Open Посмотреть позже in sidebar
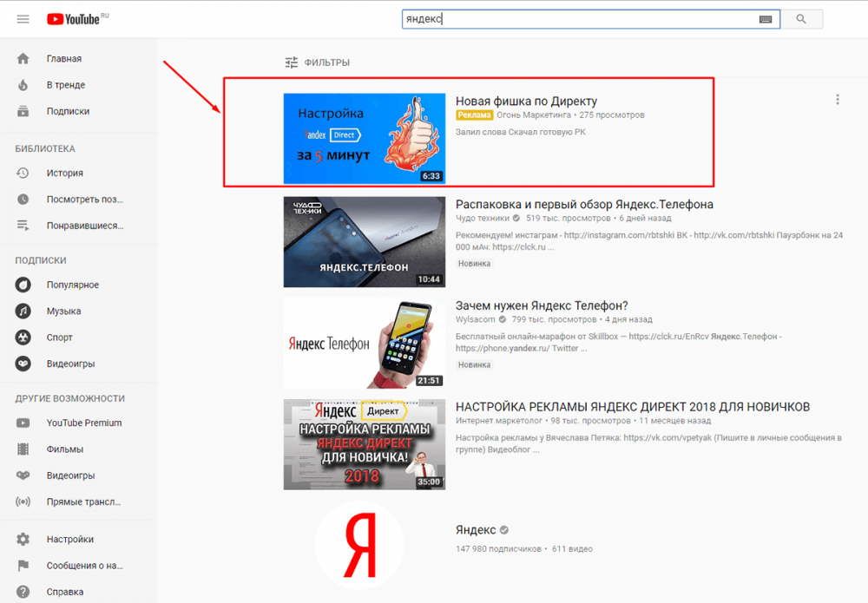 tap(85, 200)
